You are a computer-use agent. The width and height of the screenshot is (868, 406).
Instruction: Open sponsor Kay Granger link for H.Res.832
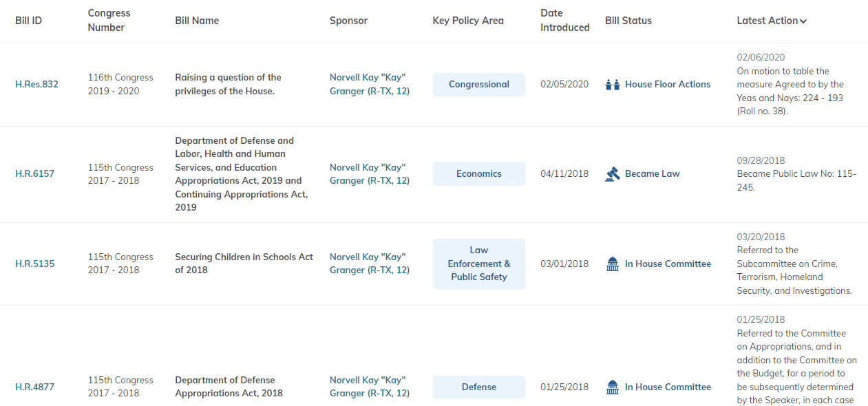coord(369,85)
